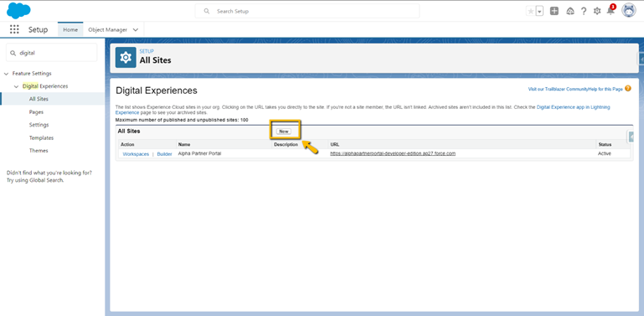The height and width of the screenshot is (316, 644).
Task: Collapse the Digital Experiences tree node
Action: click(x=17, y=86)
